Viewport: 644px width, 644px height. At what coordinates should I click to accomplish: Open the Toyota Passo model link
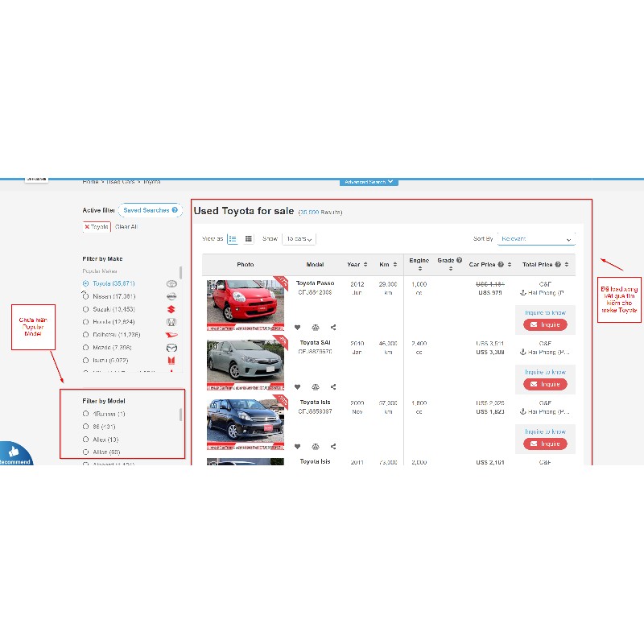315,283
